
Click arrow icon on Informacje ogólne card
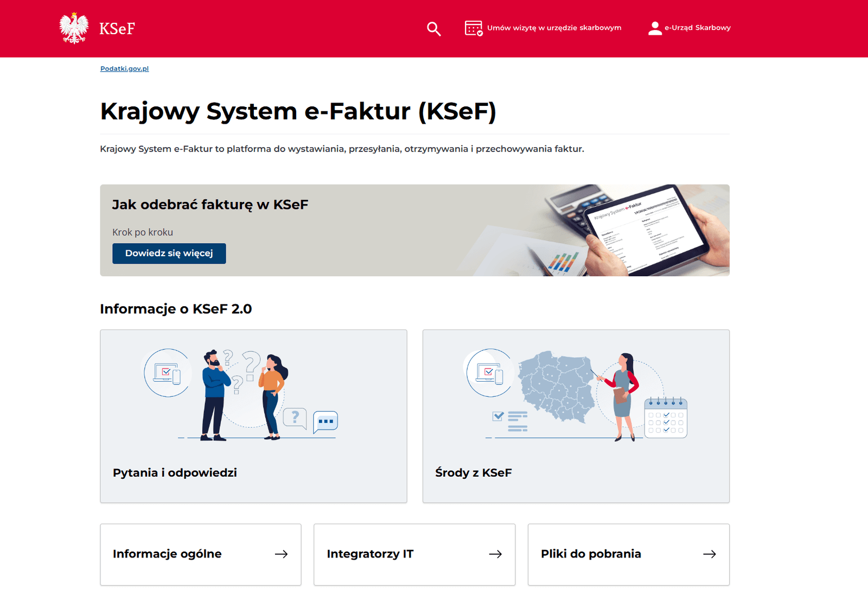(x=281, y=554)
